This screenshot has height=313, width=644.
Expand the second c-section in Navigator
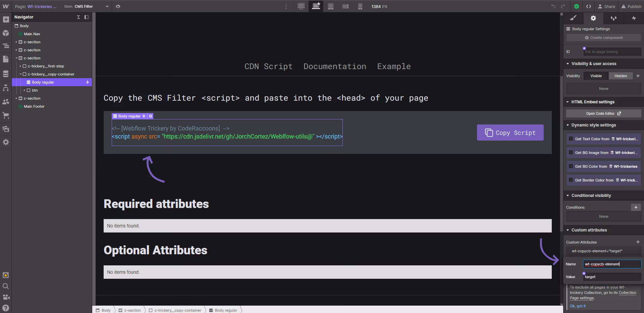pyautogui.click(x=16, y=50)
